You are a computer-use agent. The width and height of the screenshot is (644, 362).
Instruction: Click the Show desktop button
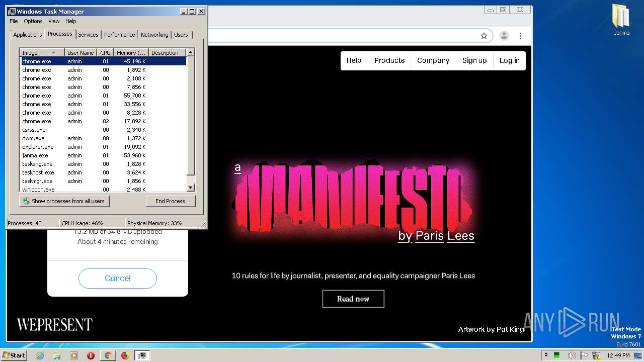point(638,355)
